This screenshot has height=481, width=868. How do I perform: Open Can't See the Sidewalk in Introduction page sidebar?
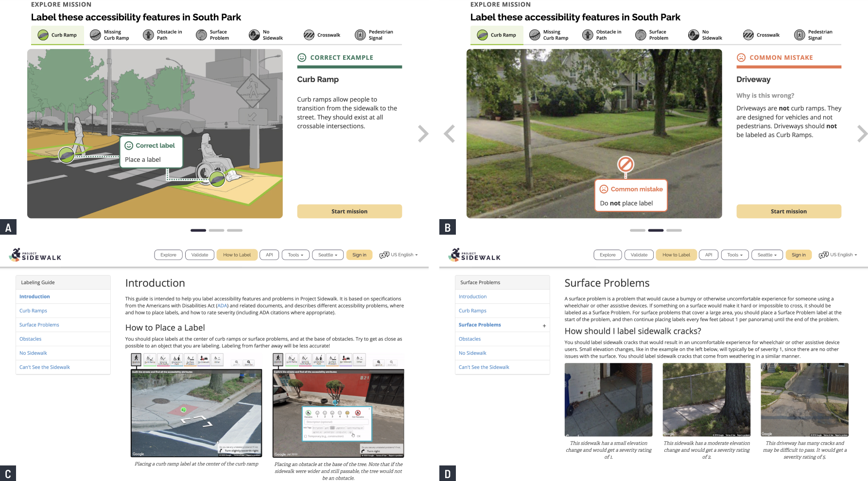63,367
